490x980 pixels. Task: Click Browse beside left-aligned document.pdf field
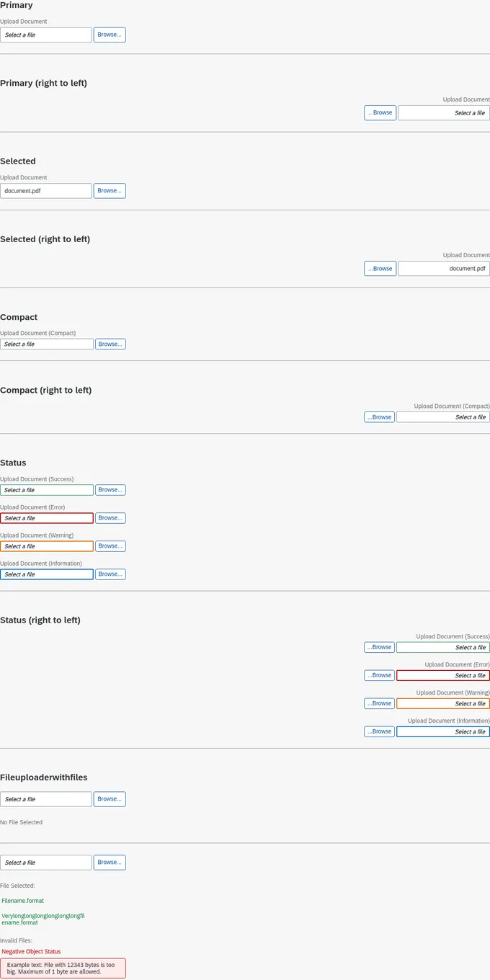tap(110, 191)
